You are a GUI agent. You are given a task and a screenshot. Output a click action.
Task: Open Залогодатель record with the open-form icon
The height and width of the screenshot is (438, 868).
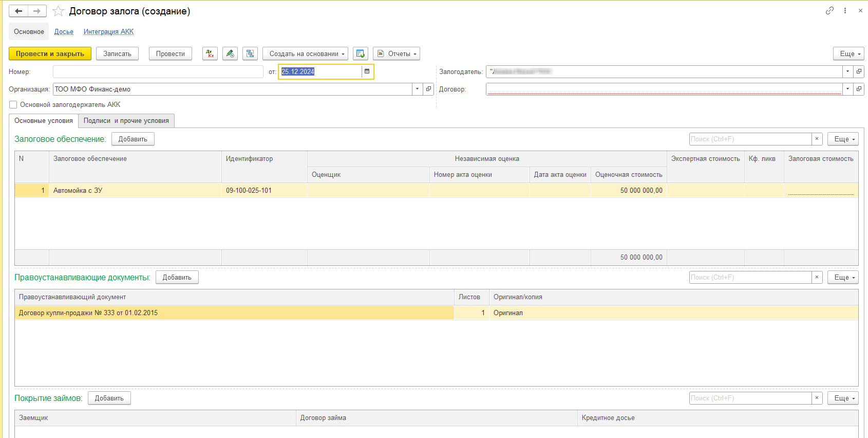click(859, 71)
